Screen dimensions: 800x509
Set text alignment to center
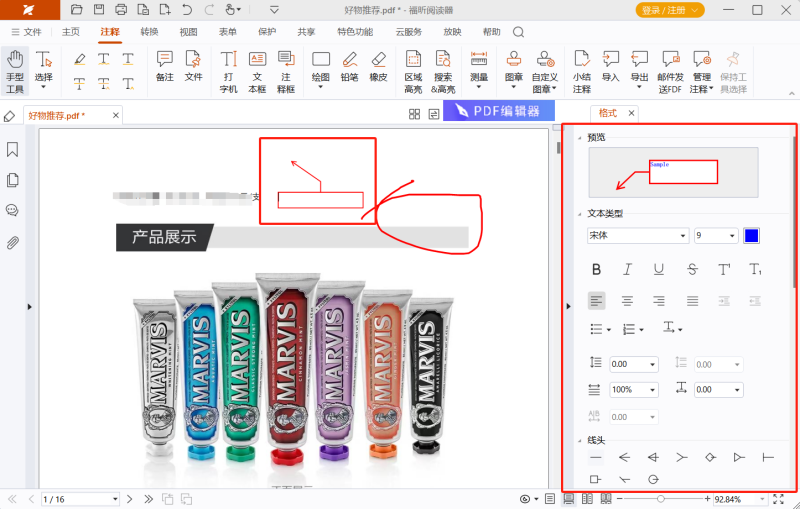628,301
